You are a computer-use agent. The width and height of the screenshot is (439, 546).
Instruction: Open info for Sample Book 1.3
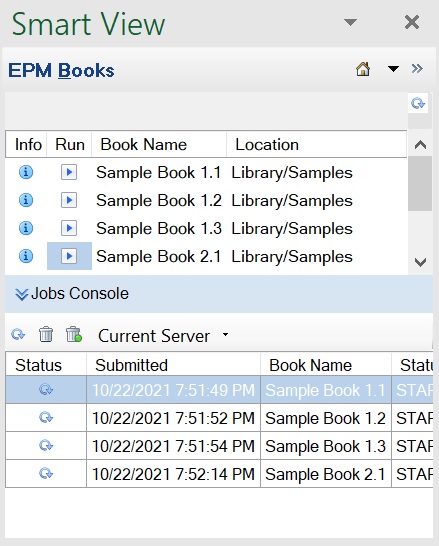[x=26, y=228]
